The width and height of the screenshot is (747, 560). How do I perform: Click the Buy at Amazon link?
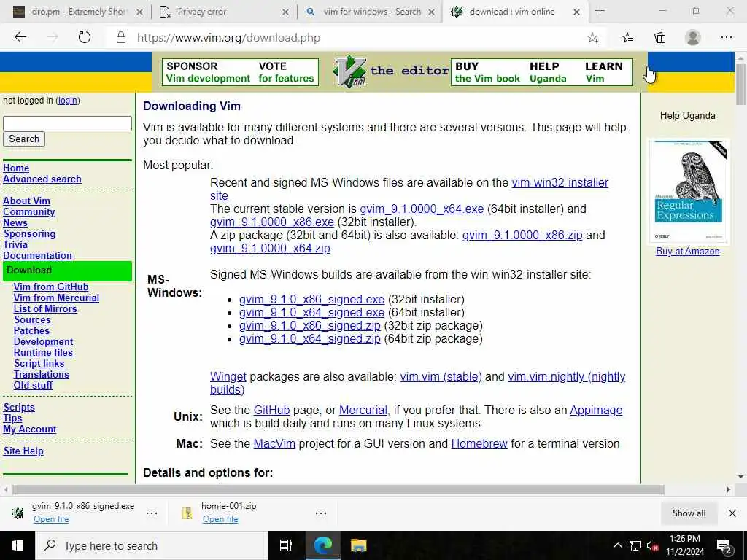(x=687, y=252)
